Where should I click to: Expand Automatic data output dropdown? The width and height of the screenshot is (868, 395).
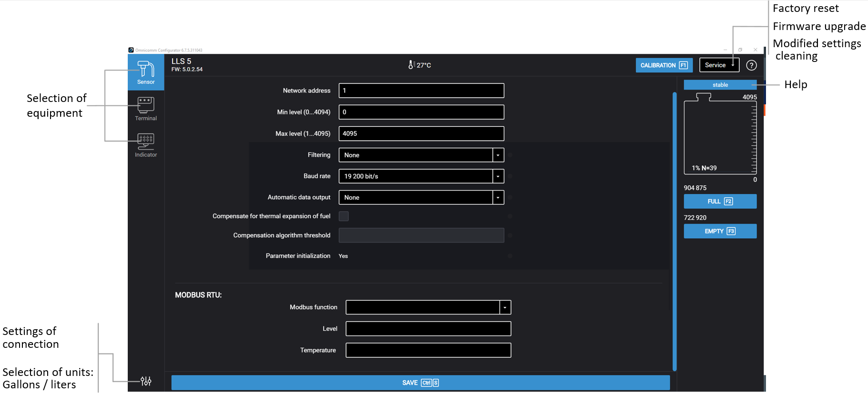pos(498,197)
